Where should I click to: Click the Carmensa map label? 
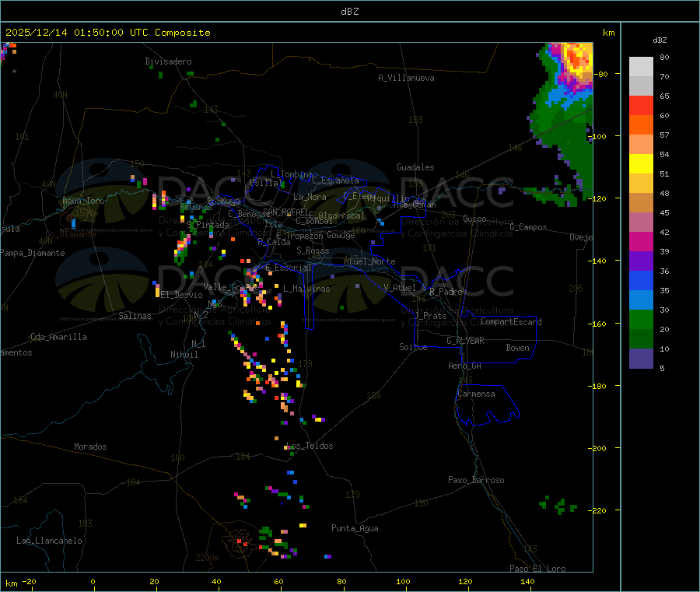pos(476,394)
